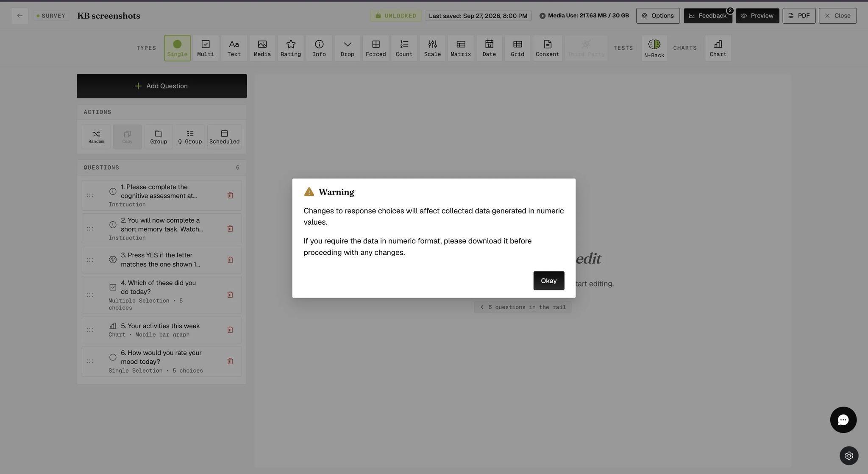Click the Add Question button
The width and height of the screenshot is (868, 474).
161,86
